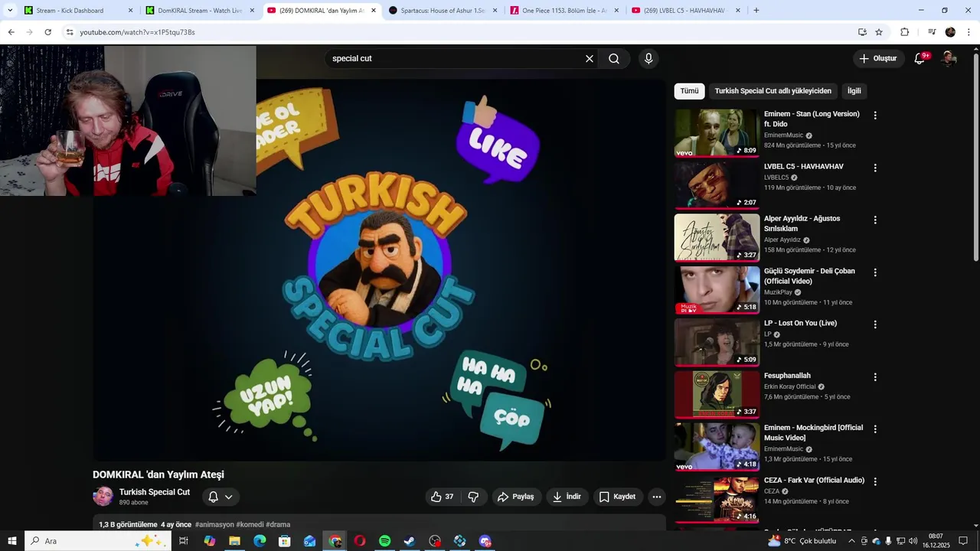The height and width of the screenshot is (551, 980).
Task: Open Task View on the taskbar
Action: tap(184, 541)
